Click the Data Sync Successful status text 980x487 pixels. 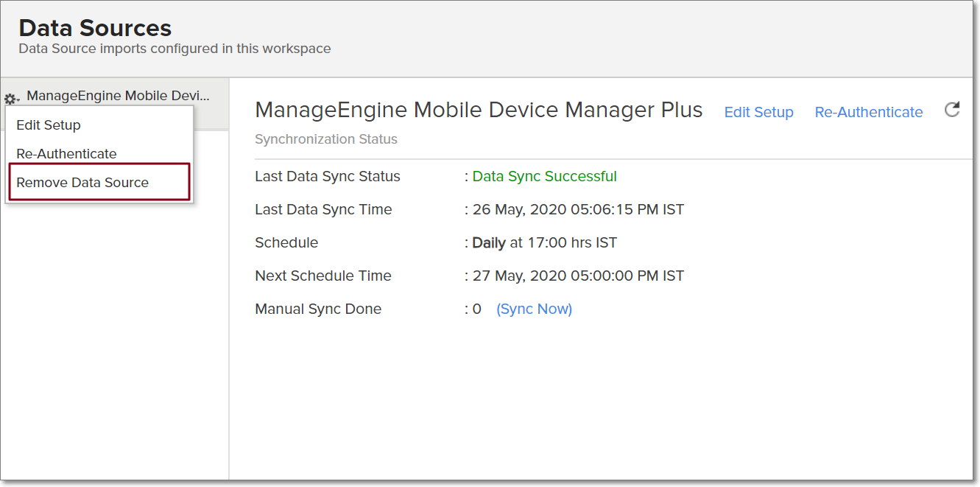point(544,177)
